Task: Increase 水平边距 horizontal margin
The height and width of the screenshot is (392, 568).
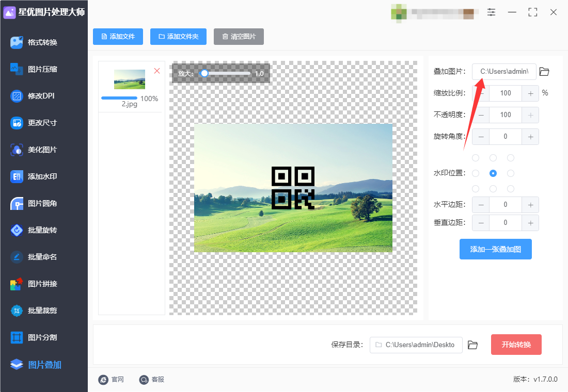Action: pyautogui.click(x=530, y=205)
